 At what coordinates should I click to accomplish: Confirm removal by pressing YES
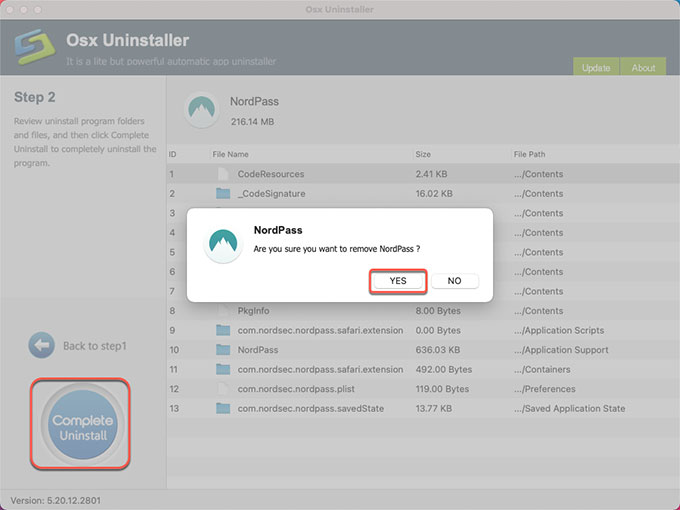coord(398,281)
